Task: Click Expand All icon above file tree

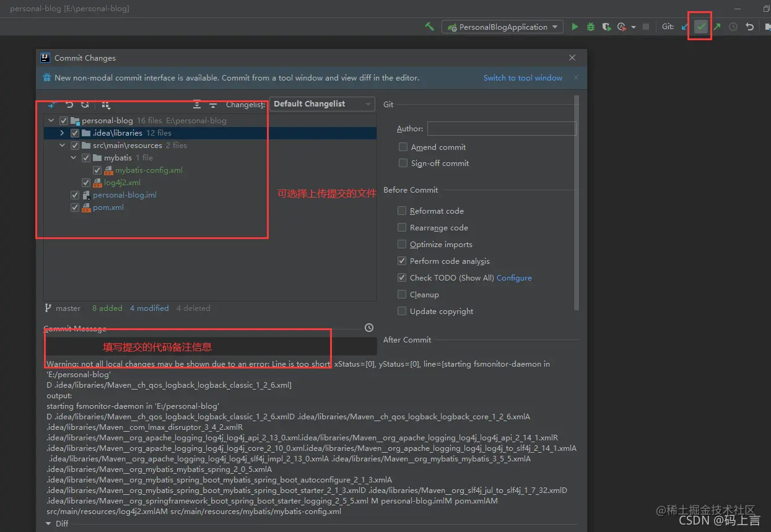Action: [x=197, y=105]
